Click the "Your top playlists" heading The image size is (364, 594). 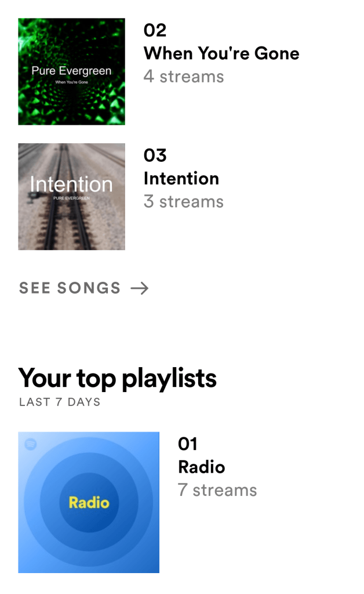pos(118,378)
